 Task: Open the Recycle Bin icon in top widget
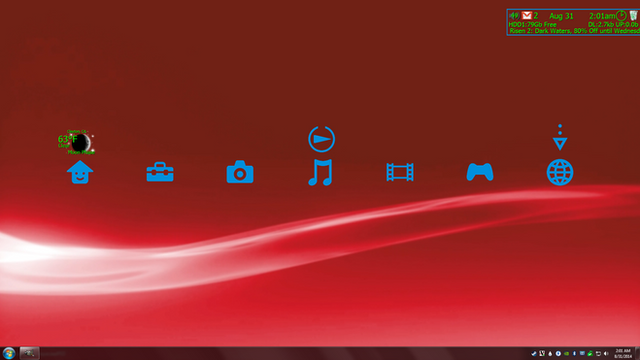pos(633,16)
